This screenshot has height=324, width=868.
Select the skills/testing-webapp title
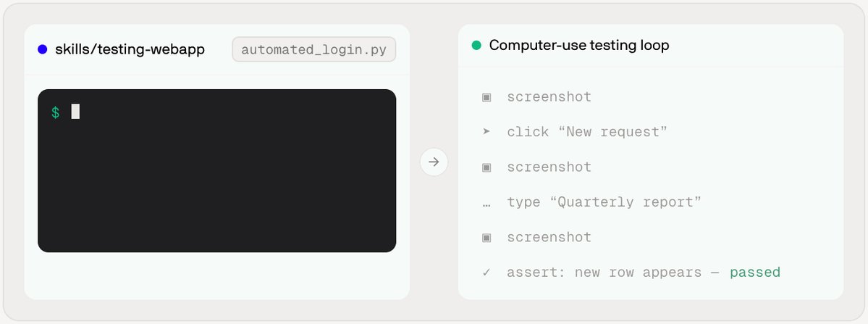point(130,49)
